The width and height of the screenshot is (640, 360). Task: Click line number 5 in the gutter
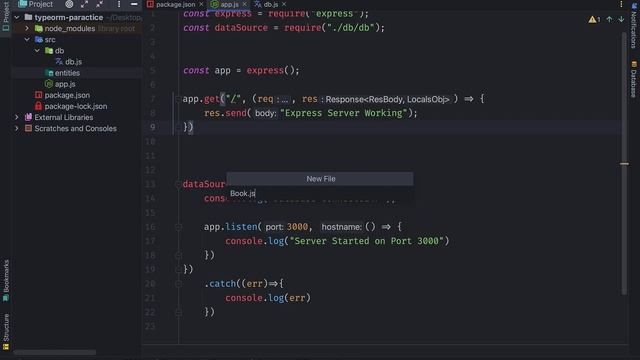coord(153,70)
